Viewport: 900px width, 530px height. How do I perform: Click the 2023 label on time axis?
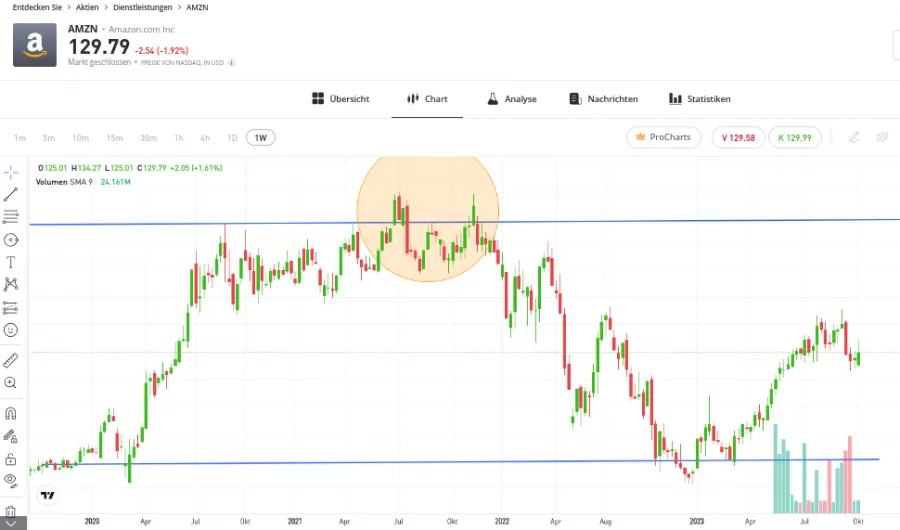pyautogui.click(x=697, y=521)
